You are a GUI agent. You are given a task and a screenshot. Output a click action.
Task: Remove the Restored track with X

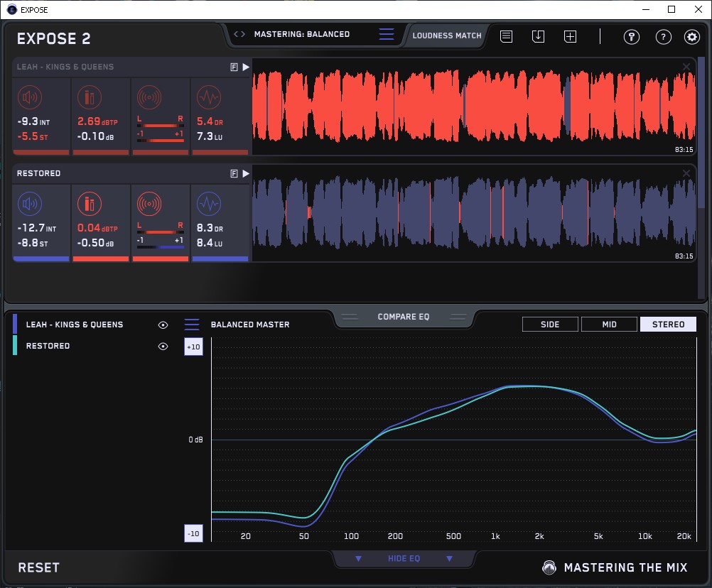[x=686, y=173]
